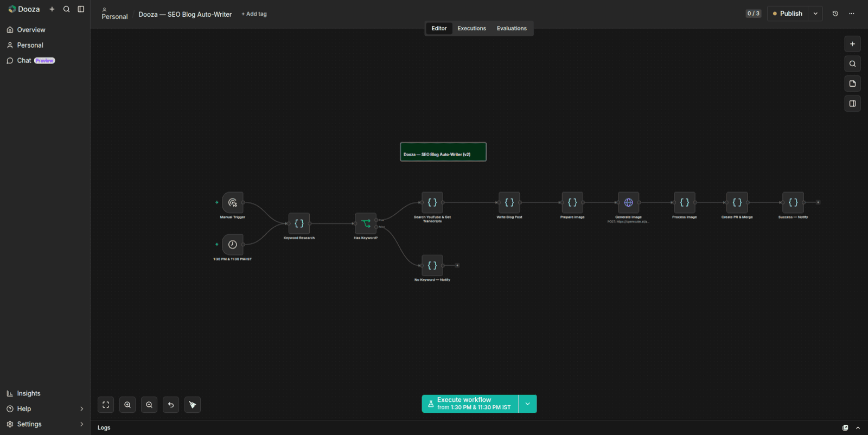Click the Execute workflow button

click(470, 404)
